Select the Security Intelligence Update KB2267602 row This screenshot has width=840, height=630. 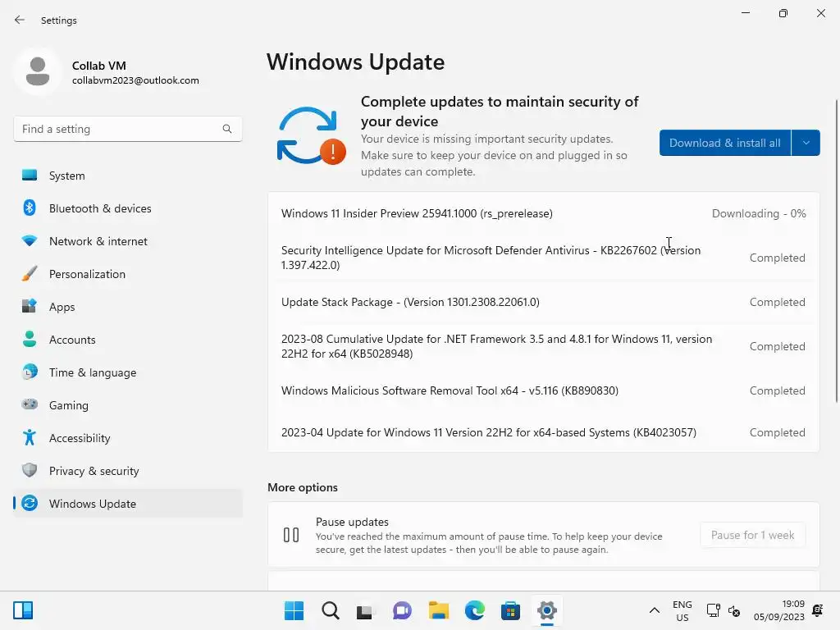pos(543,258)
